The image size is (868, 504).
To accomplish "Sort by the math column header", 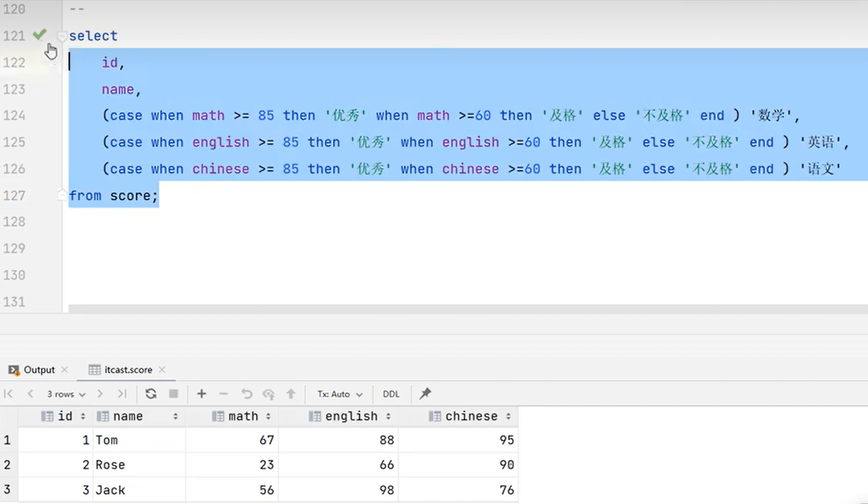I will coord(243,416).
